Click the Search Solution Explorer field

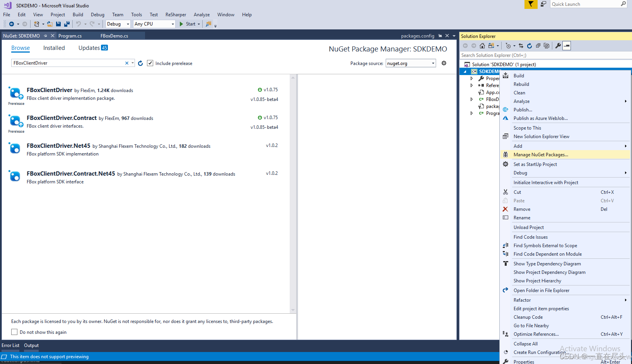[x=545, y=55]
